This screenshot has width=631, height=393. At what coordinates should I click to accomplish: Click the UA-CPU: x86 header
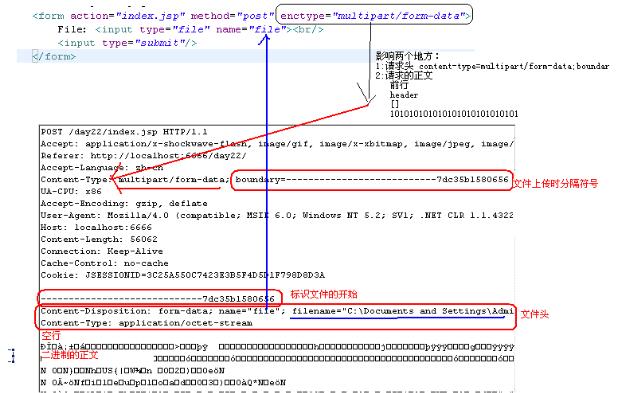[x=71, y=191]
